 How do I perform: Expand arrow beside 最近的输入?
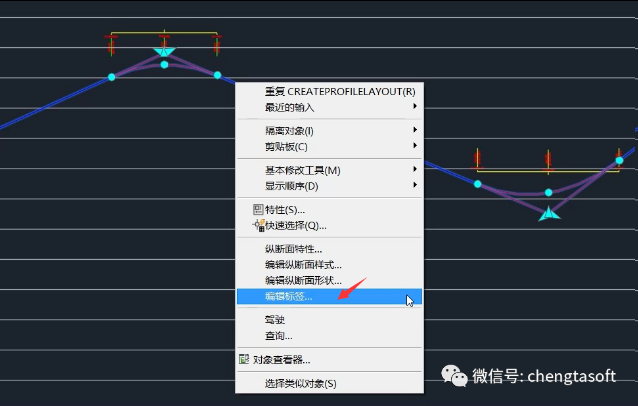[x=415, y=106]
